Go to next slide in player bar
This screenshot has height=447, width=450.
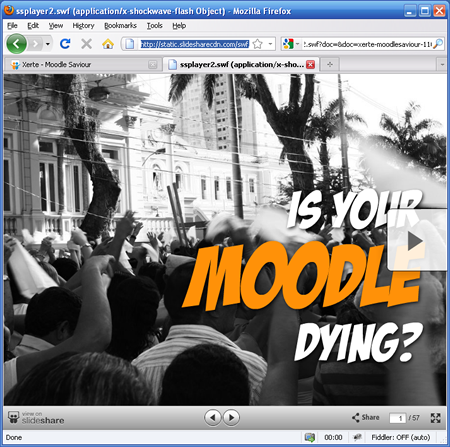click(x=231, y=417)
